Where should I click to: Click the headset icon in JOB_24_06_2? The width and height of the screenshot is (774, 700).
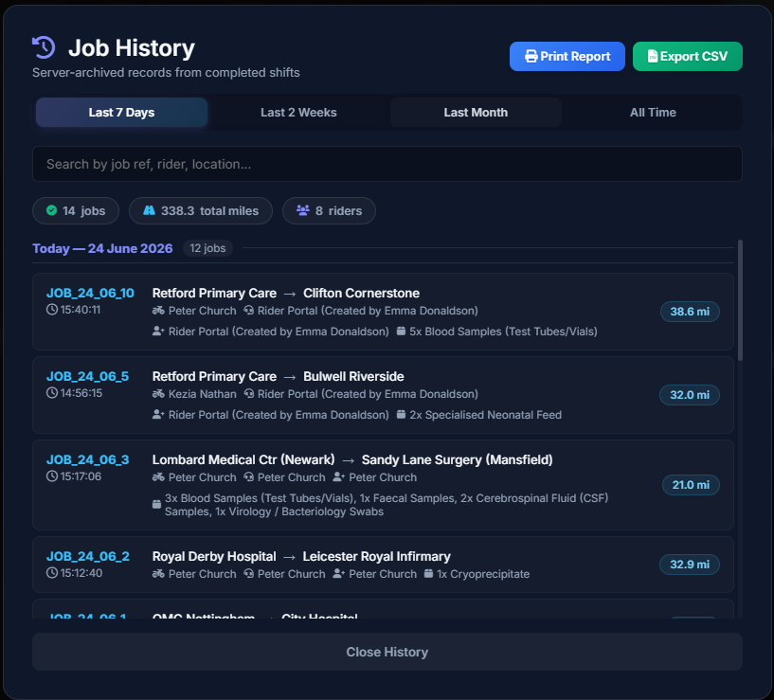point(249,574)
